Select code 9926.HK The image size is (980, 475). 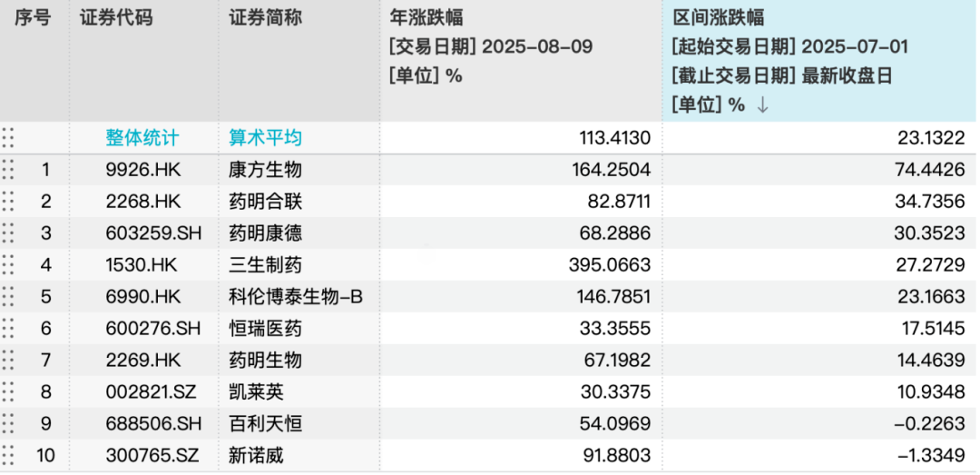142,170
